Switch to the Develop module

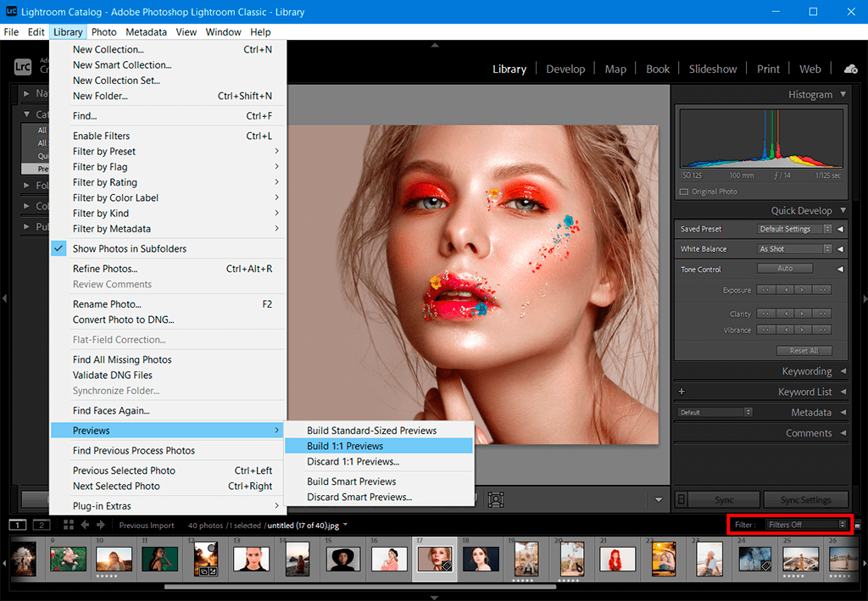565,69
